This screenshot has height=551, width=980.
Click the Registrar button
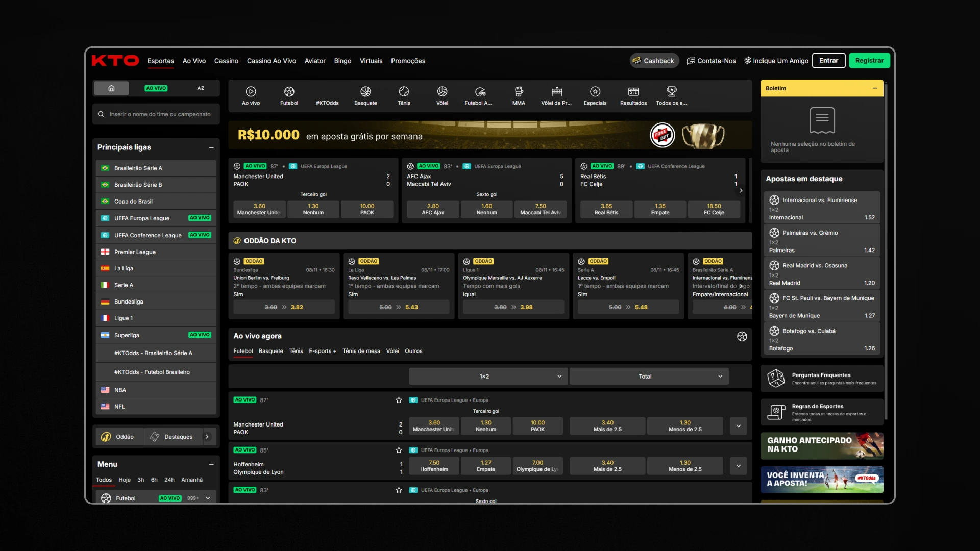tap(869, 61)
